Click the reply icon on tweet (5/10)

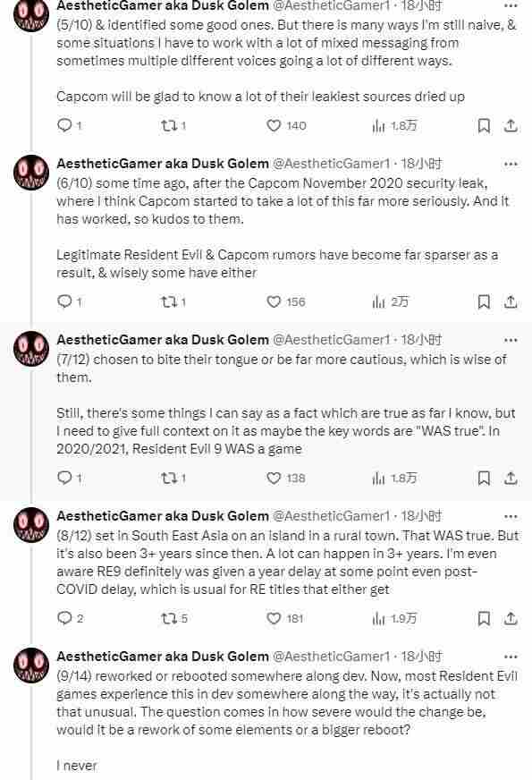coord(64,125)
